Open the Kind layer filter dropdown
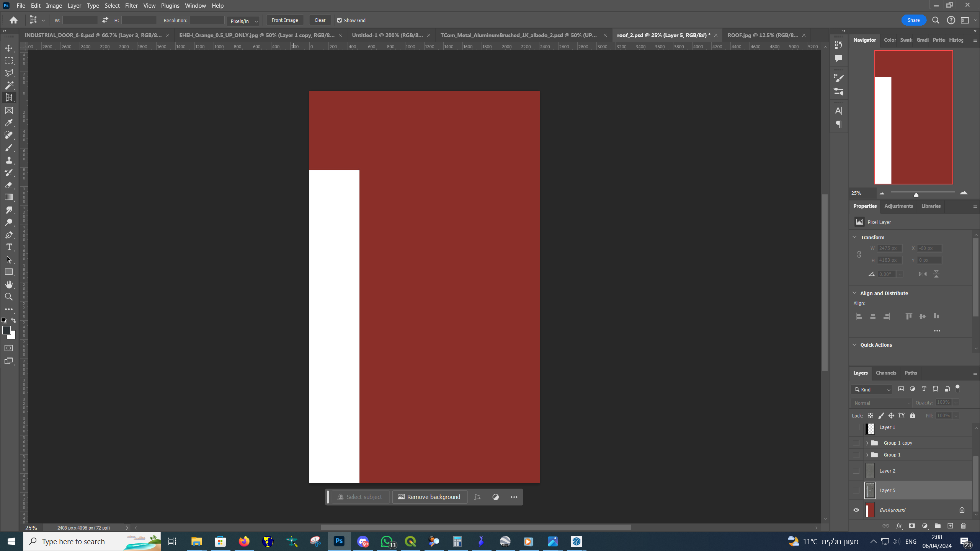The height and width of the screenshot is (551, 980). point(872,390)
